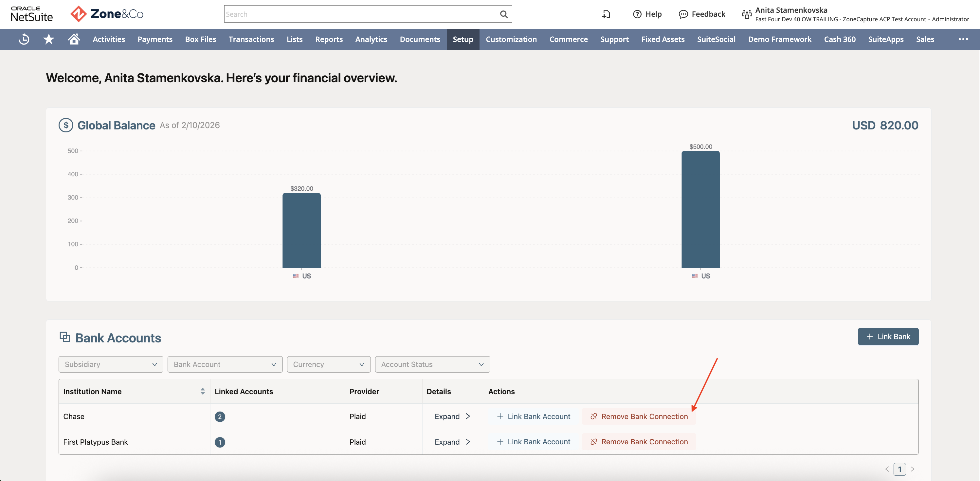Open the Subsidiary filter dropdown
The height and width of the screenshot is (481, 980).
111,364
